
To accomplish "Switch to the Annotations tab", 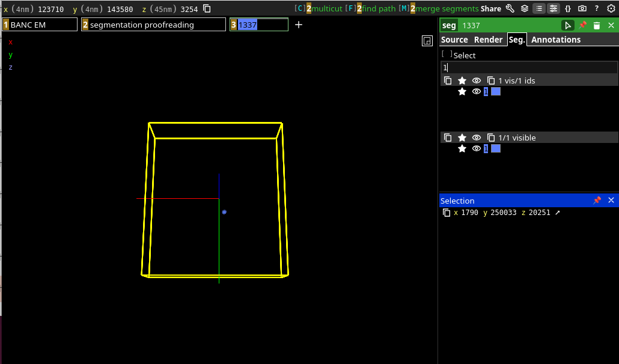I will (556, 40).
